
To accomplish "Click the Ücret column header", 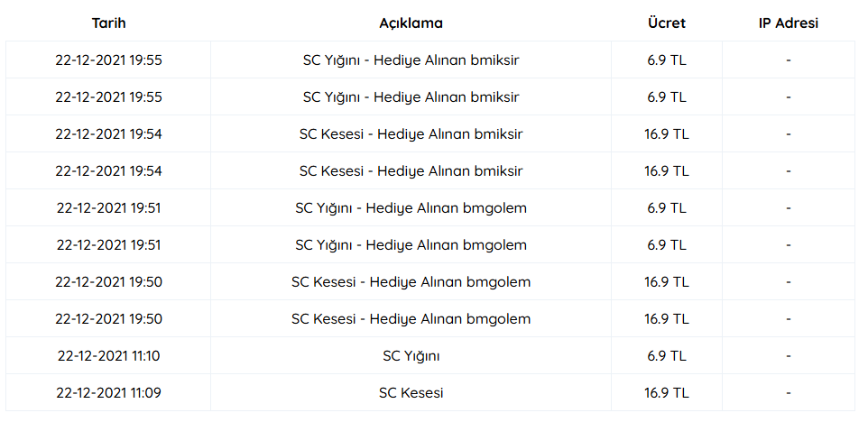I will tap(667, 23).
